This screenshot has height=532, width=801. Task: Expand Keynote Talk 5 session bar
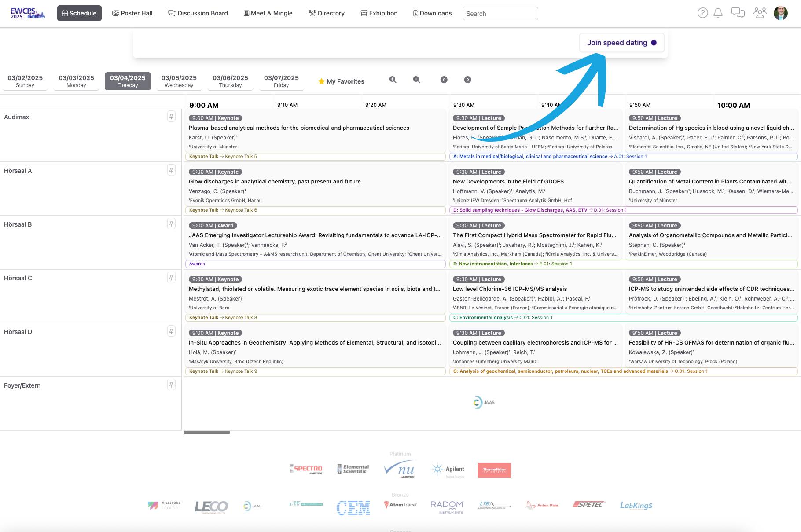tap(315, 157)
